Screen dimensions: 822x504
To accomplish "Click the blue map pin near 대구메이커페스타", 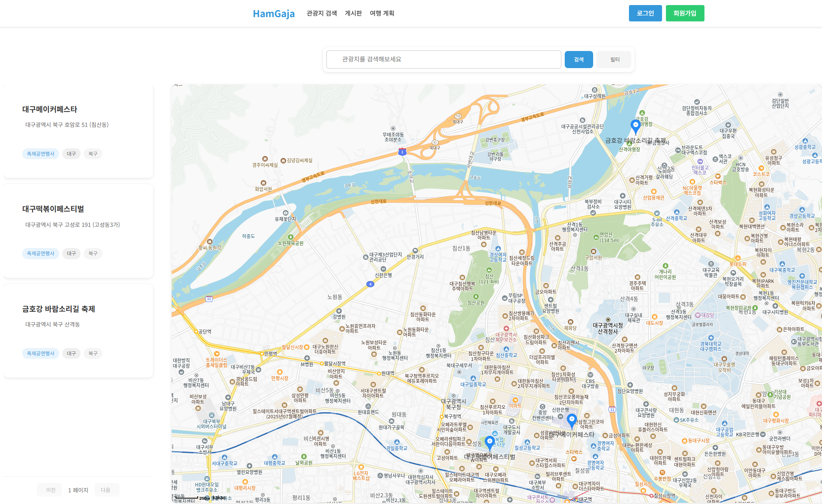I will click(571, 420).
